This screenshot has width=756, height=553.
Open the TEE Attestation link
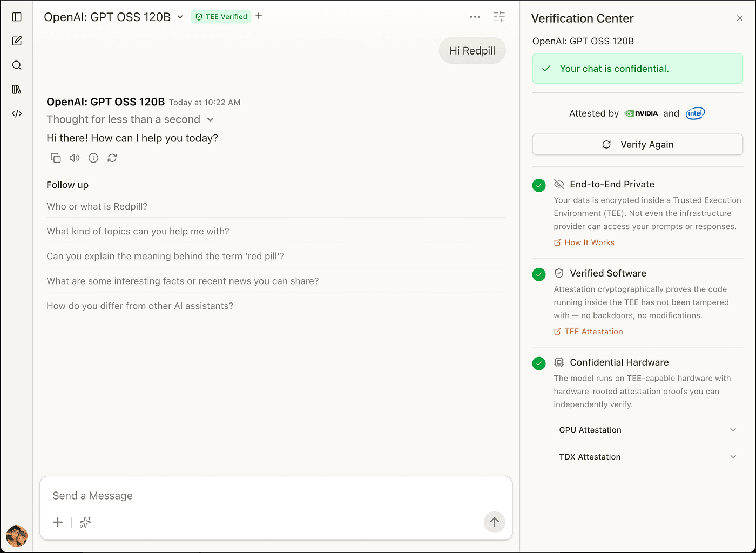tap(589, 332)
